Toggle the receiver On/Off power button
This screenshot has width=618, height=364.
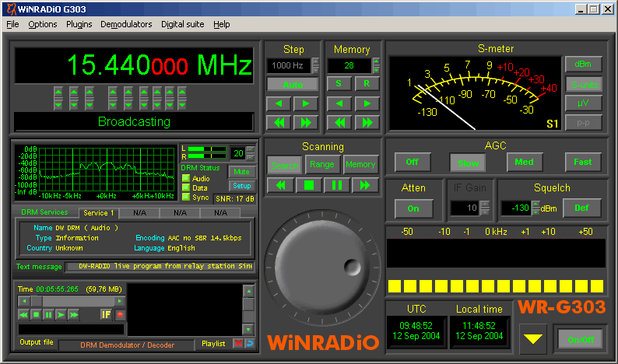pyautogui.click(x=580, y=339)
